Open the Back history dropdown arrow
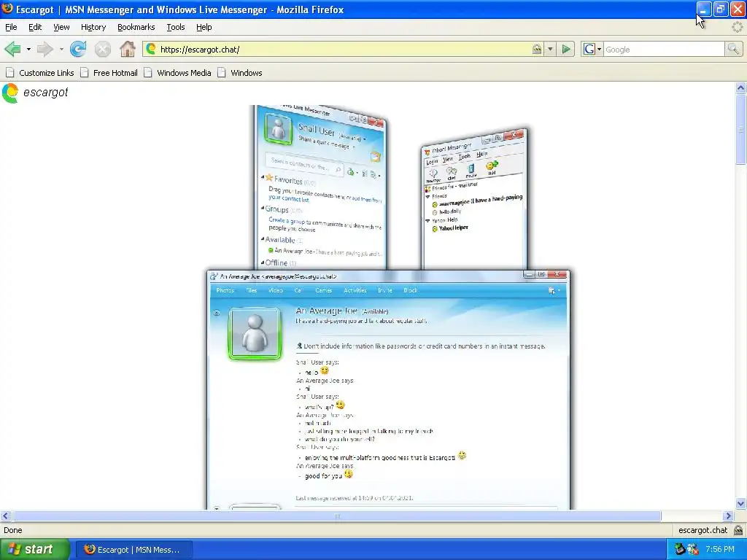The width and height of the screenshot is (747, 560). pos(28,49)
